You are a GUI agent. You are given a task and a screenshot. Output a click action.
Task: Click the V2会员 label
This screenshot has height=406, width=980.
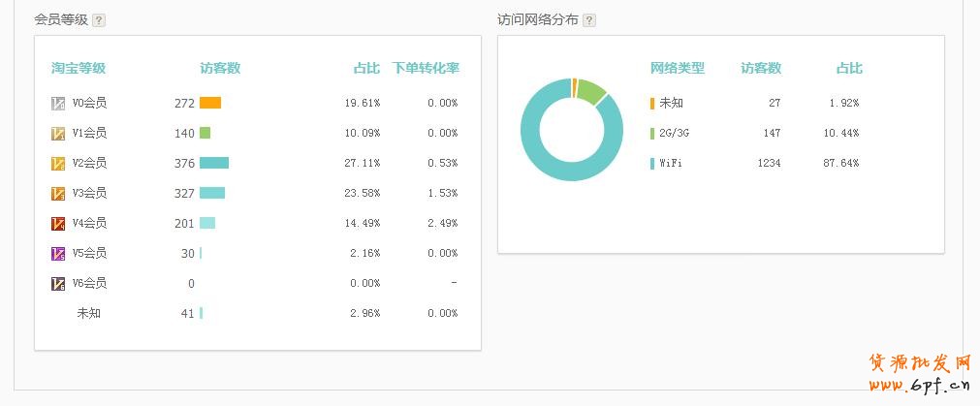[89, 163]
